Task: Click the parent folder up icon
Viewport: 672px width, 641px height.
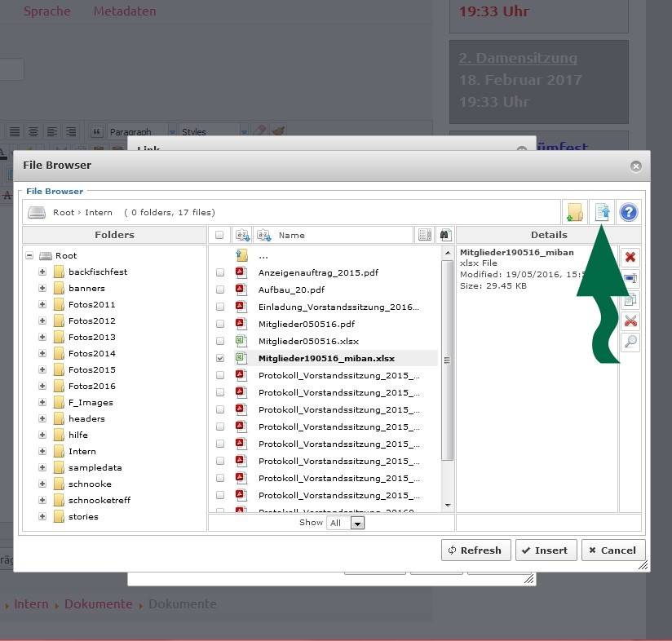Action: [242, 256]
